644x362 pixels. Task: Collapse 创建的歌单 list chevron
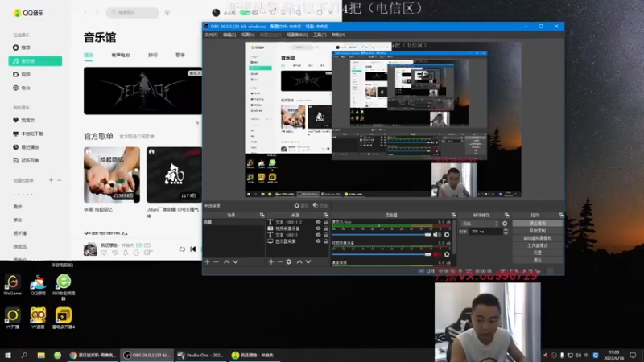60,180
